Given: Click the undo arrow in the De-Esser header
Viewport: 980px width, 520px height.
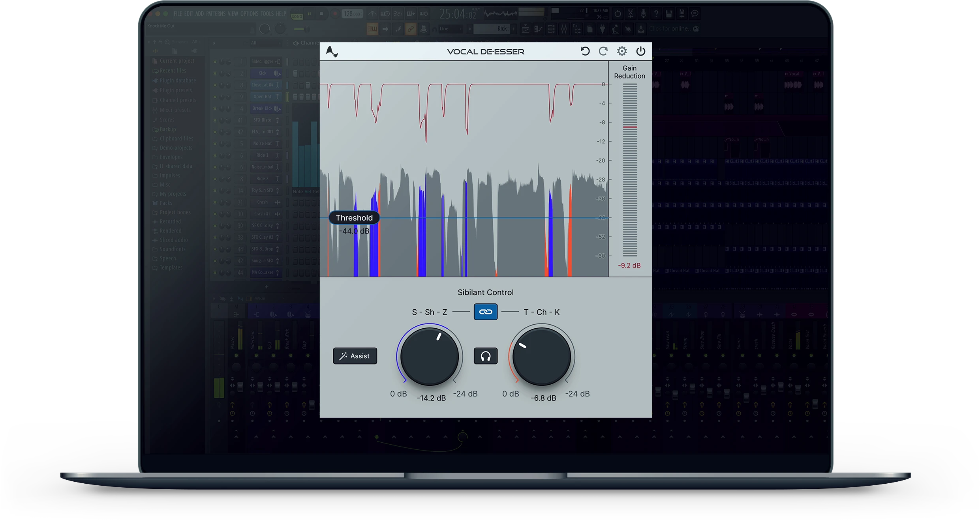Looking at the screenshot, I should pos(585,51).
